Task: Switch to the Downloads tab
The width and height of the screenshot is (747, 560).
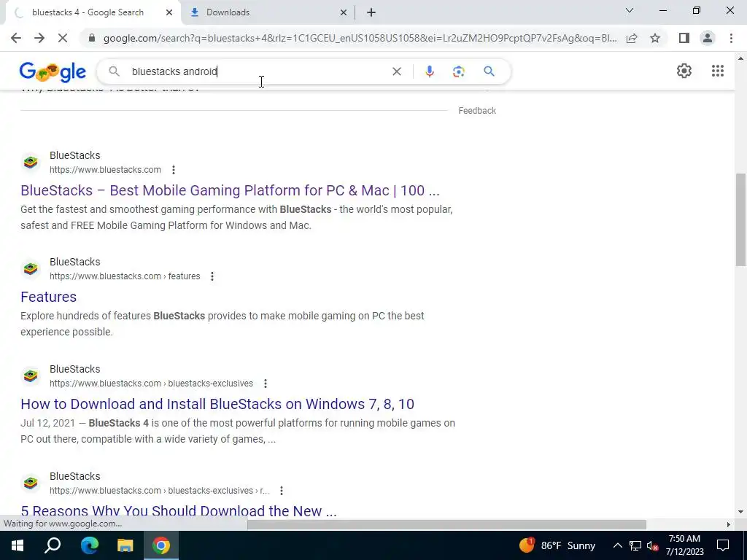Action: 268,12
